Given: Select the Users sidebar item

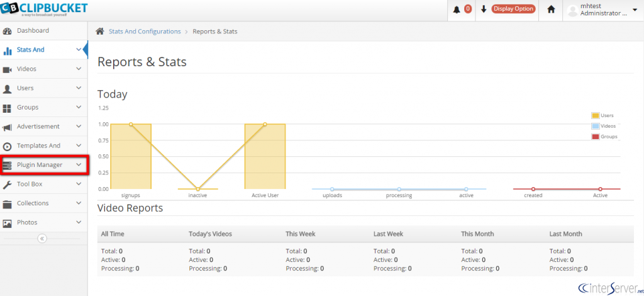Looking at the screenshot, I should [x=43, y=88].
